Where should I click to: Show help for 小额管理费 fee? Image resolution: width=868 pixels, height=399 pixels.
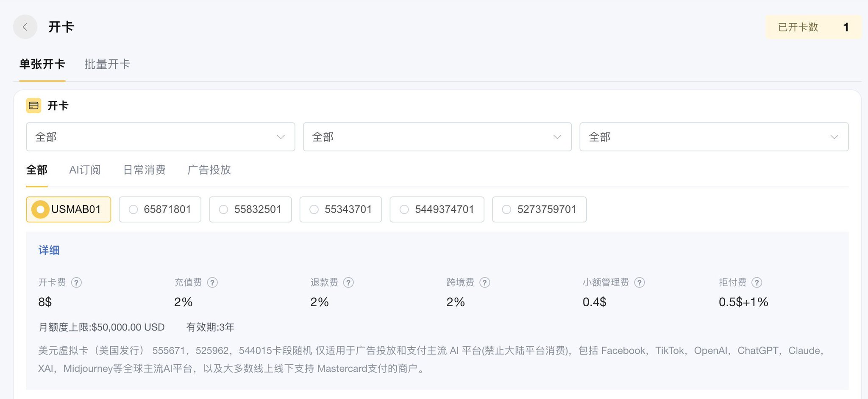(x=640, y=282)
